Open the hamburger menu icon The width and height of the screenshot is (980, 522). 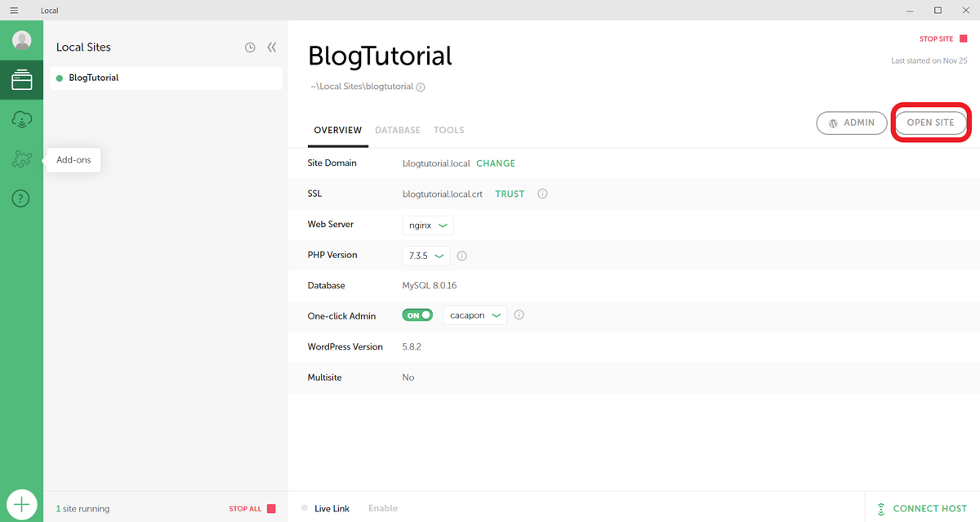click(13, 10)
